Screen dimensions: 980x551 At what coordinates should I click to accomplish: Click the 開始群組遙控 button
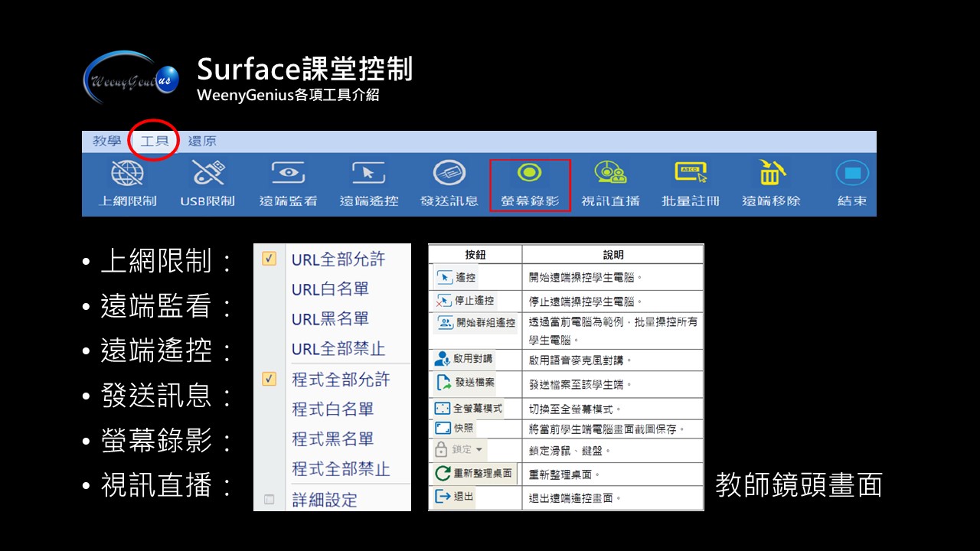point(475,322)
